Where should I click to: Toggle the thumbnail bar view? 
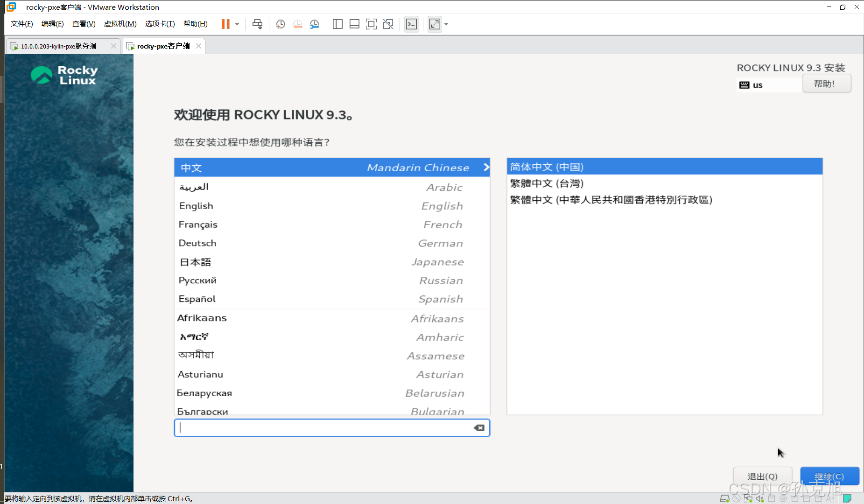(x=354, y=24)
